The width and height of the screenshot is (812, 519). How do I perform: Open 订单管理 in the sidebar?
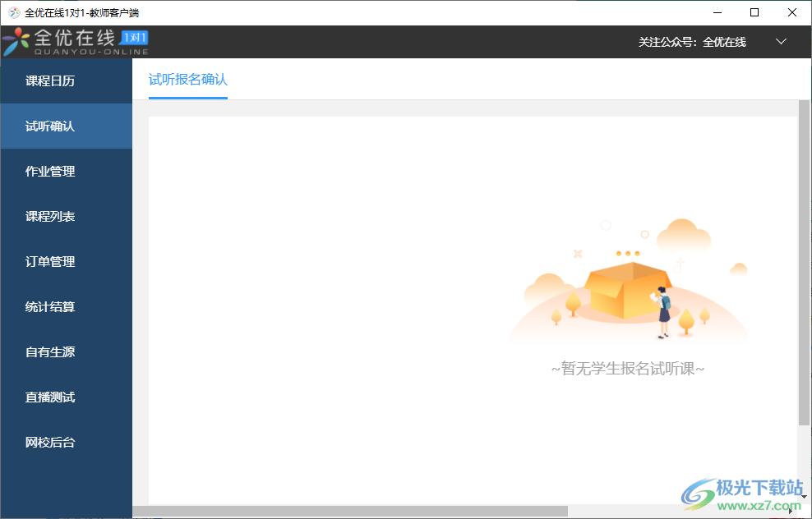tap(51, 261)
